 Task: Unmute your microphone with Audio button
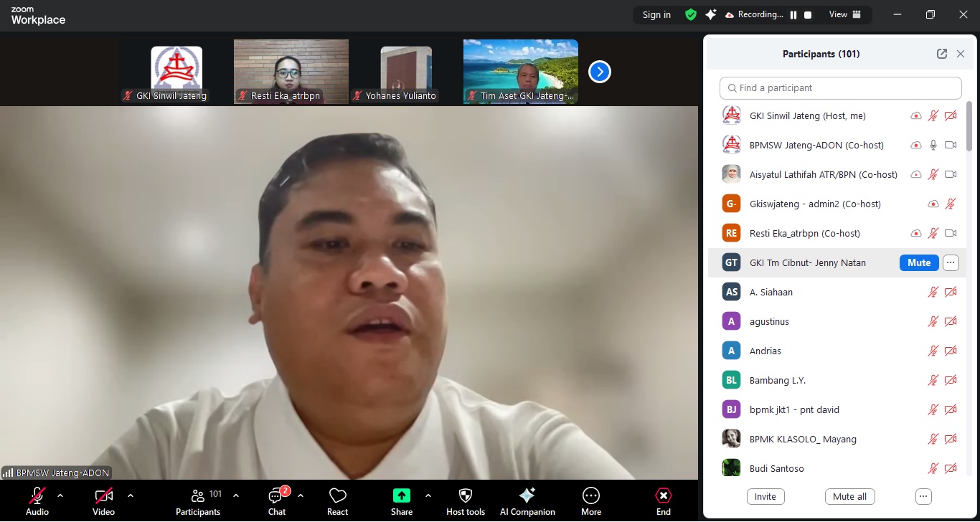[x=37, y=496]
